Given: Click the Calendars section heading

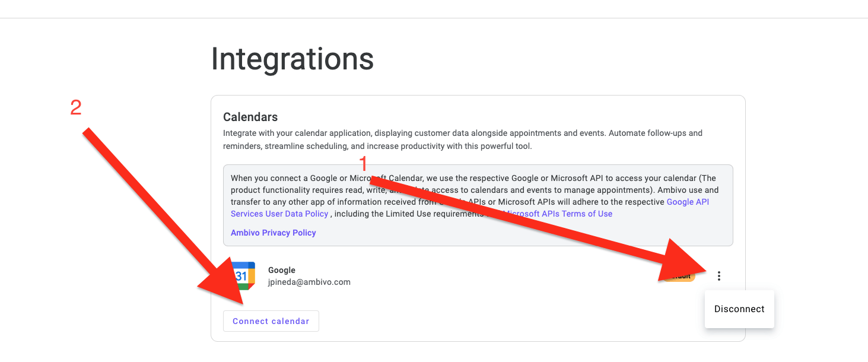Looking at the screenshot, I should click(x=250, y=117).
